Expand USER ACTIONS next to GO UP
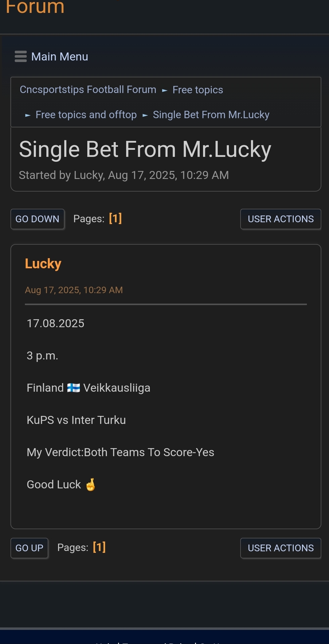The image size is (329, 644). [x=280, y=548]
